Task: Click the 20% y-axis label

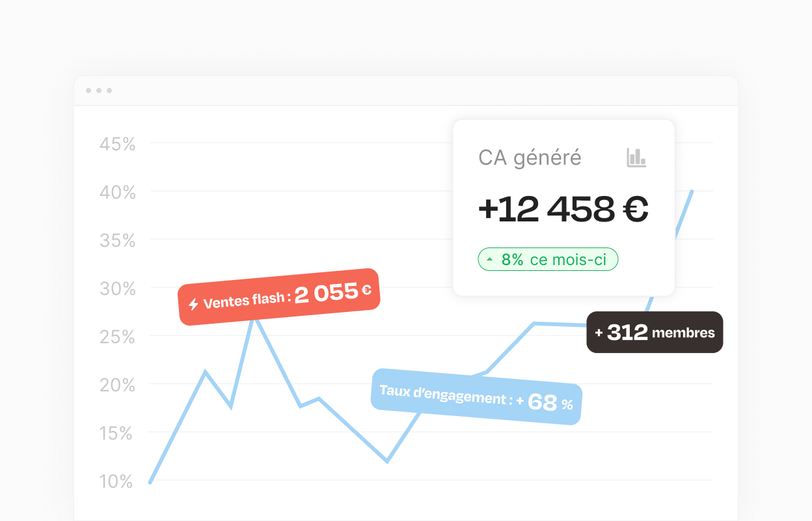Action: click(x=118, y=386)
